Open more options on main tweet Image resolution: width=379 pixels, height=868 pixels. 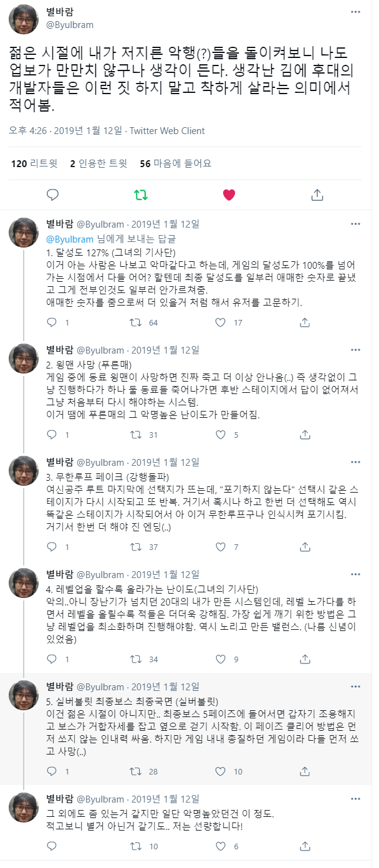point(355,12)
